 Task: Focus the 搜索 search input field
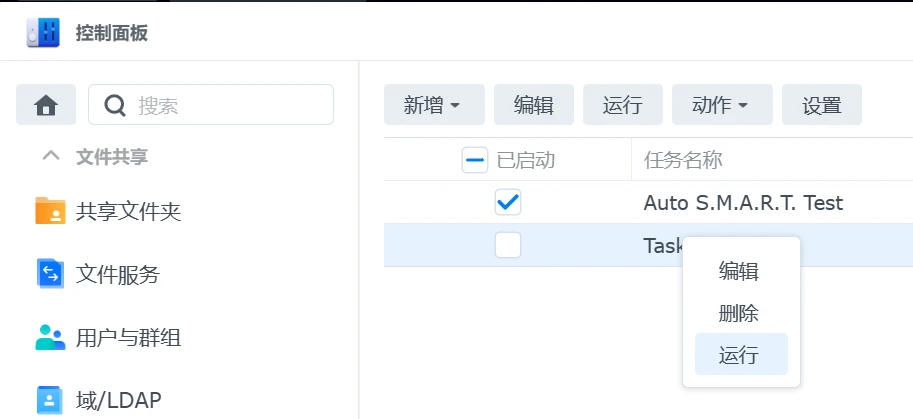click(211, 105)
